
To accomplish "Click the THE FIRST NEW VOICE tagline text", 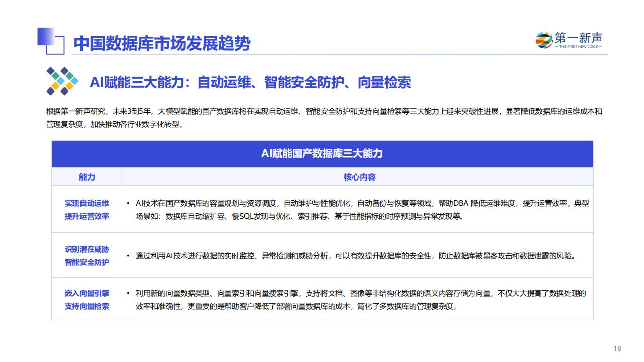I will [x=579, y=46].
